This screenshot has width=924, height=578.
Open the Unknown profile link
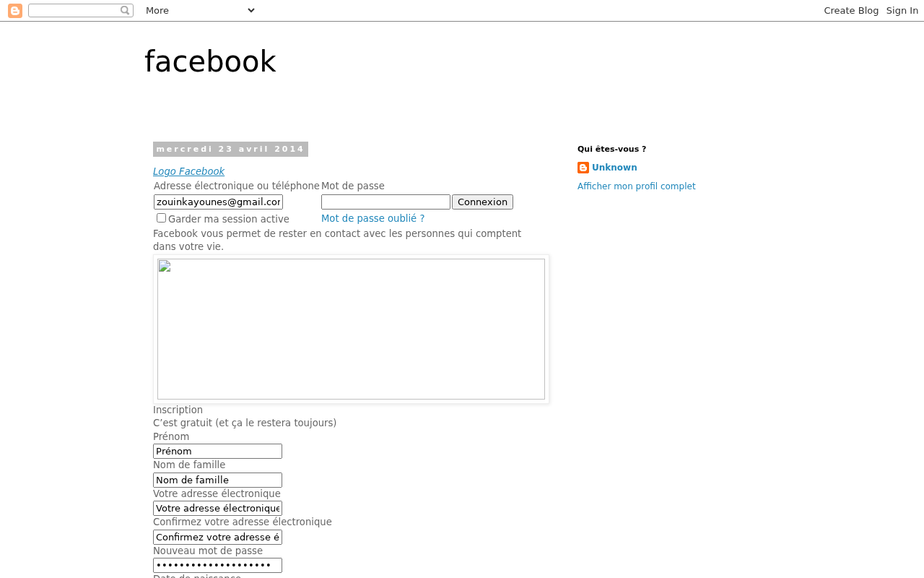[614, 168]
